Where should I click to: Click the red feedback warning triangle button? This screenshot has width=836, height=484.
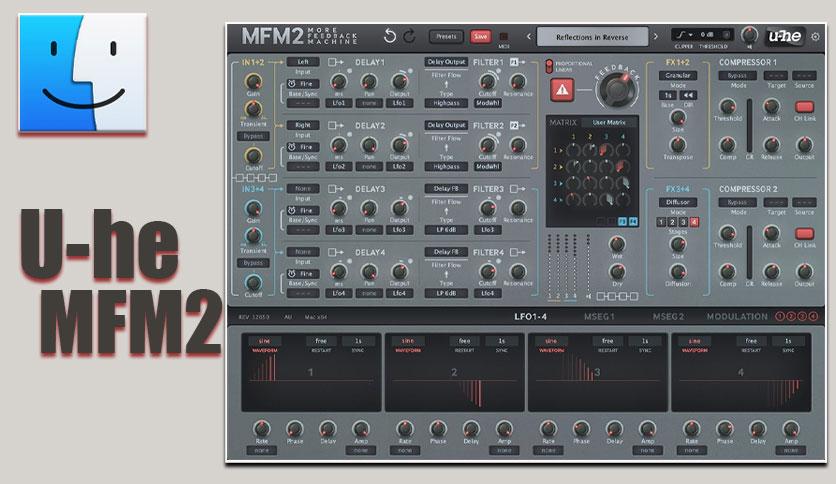point(562,90)
